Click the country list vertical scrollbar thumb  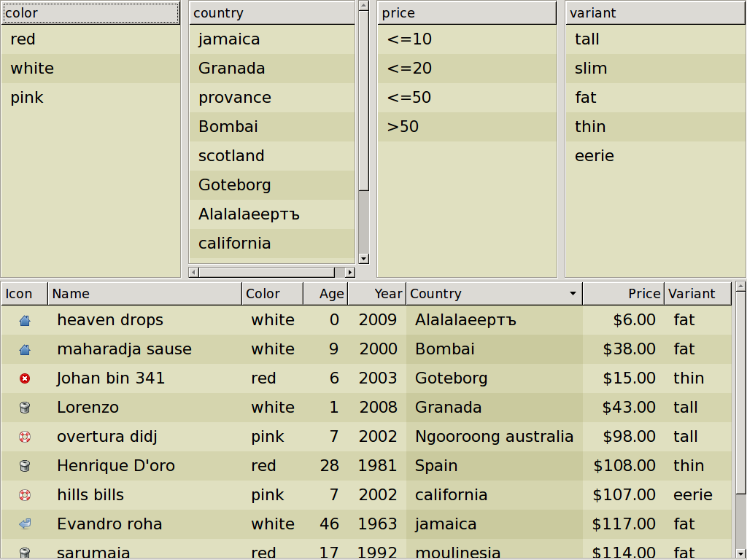(363, 101)
